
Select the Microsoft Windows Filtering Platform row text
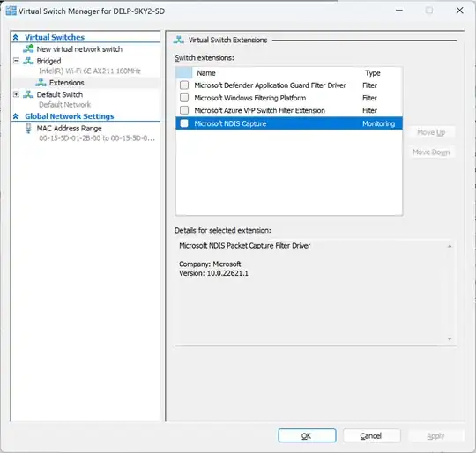pyautogui.click(x=249, y=98)
